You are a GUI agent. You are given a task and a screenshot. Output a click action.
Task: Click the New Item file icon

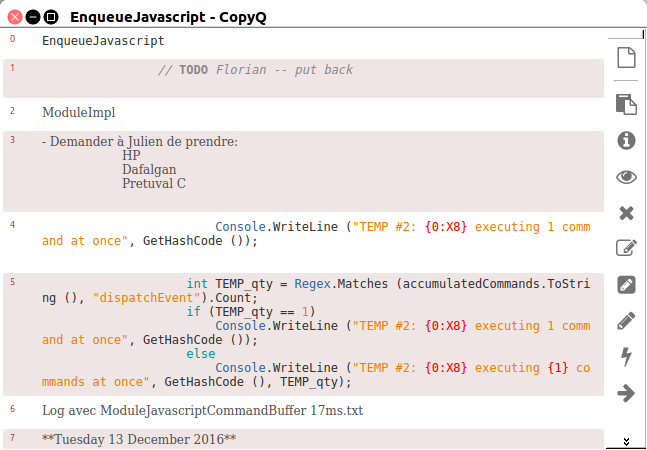point(626,58)
